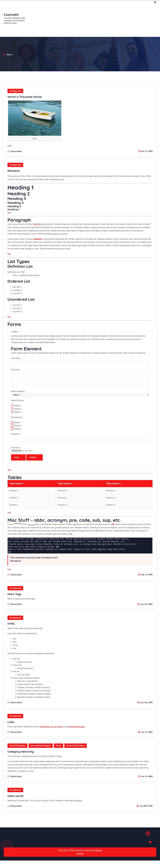The image size is (160, 868).
Task: Select the Radio 1 radio button
Action: pos(12,406)
